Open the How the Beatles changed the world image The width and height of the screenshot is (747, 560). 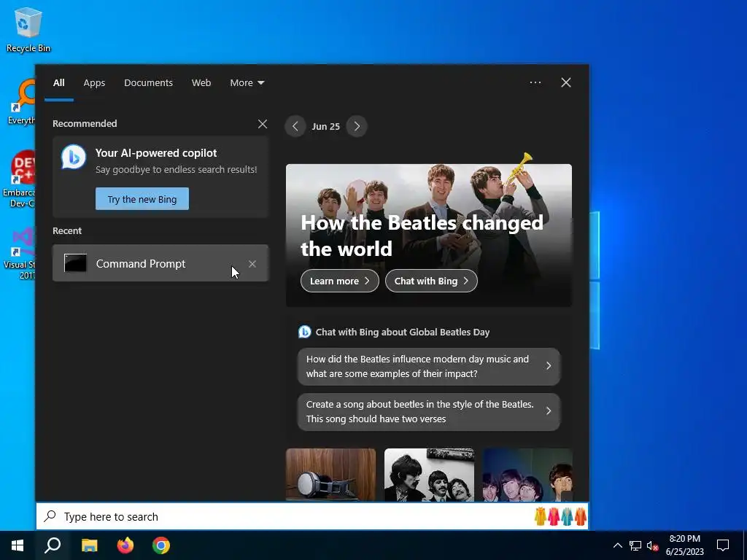tap(429, 236)
